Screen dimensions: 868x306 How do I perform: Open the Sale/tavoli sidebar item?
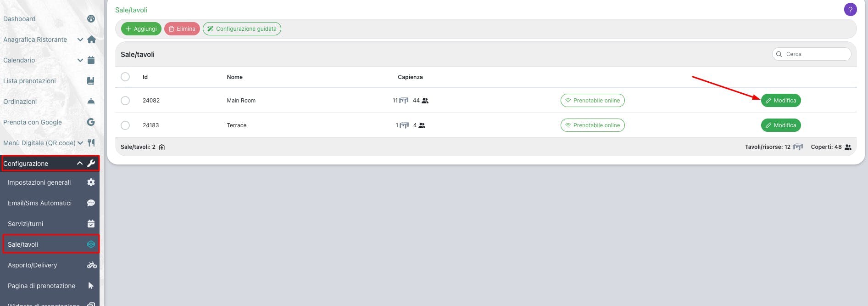pyautogui.click(x=23, y=244)
